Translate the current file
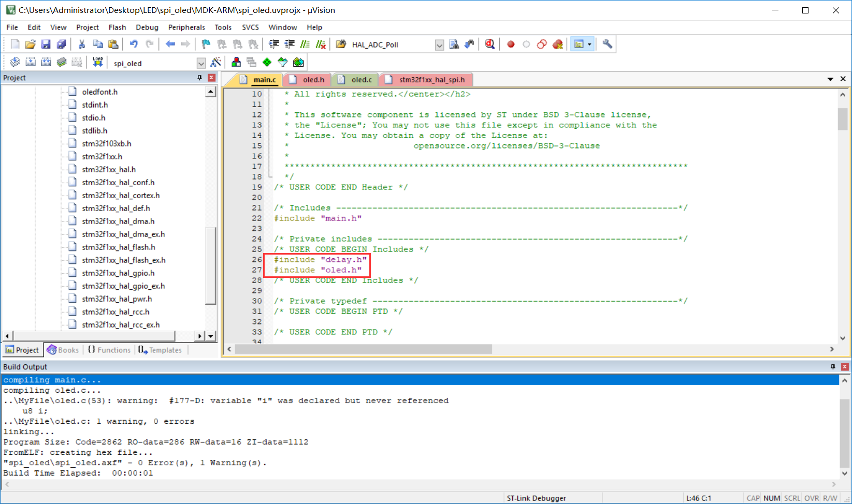 tap(15, 63)
